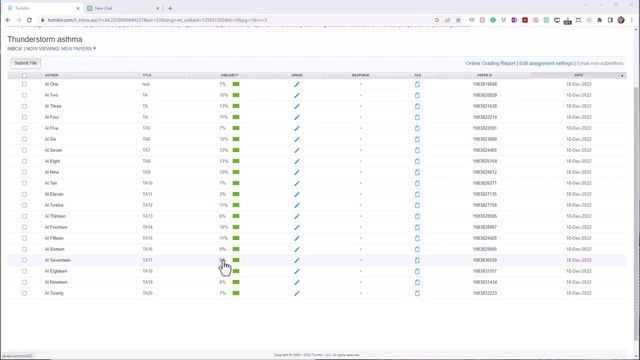
Task: Open Edit assignment settings link
Action: pos(546,63)
